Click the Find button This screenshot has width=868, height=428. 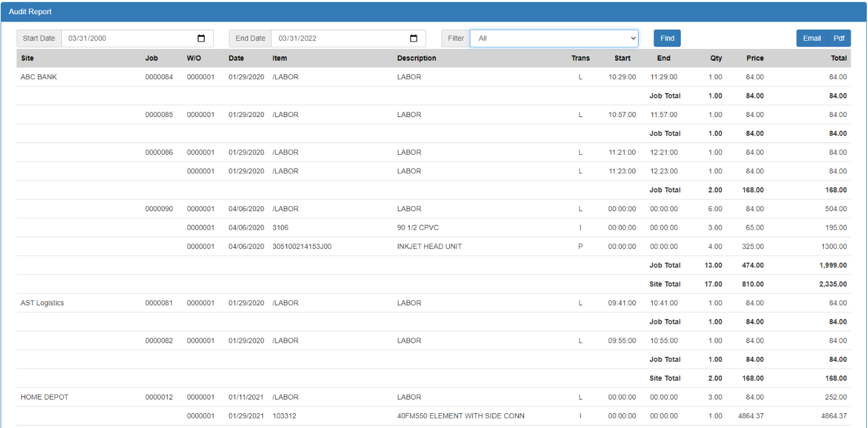tap(666, 38)
